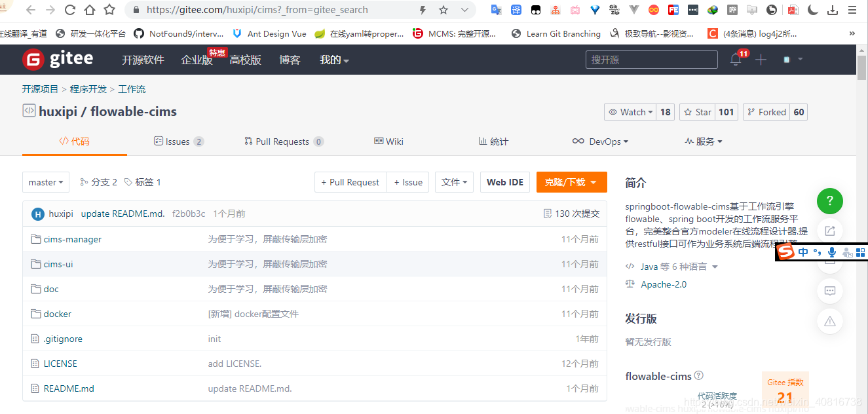Open the docker folder

coord(58,314)
